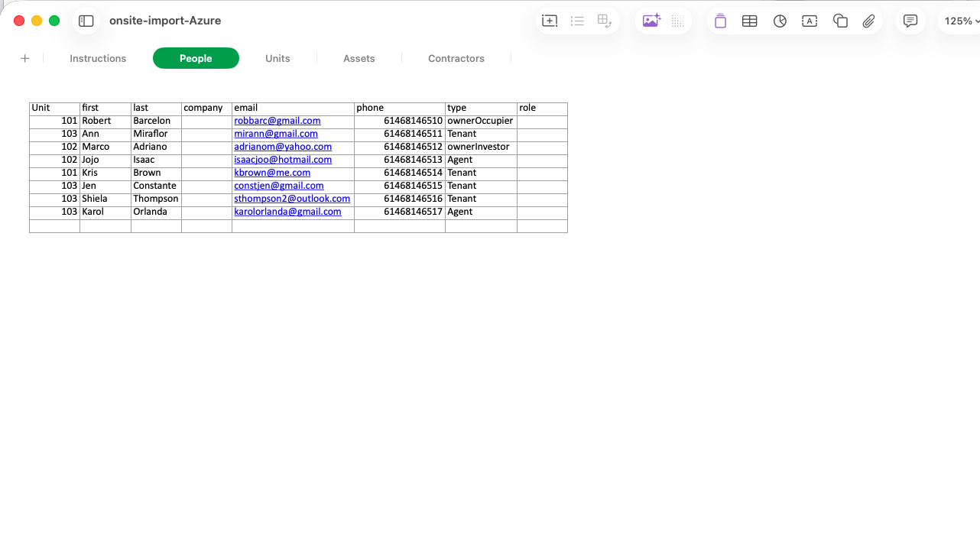Open the purple image generation icon

tap(651, 21)
